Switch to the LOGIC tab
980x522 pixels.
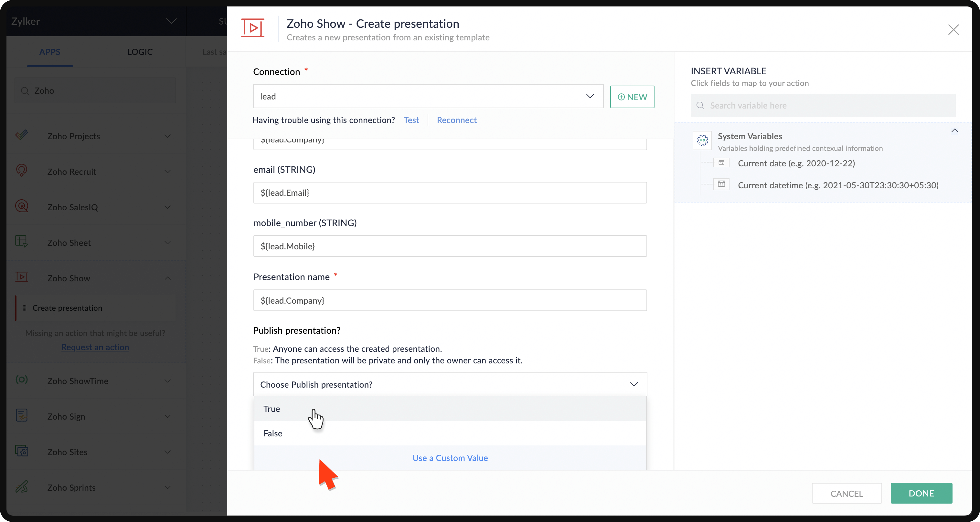(x=140, y=52)
